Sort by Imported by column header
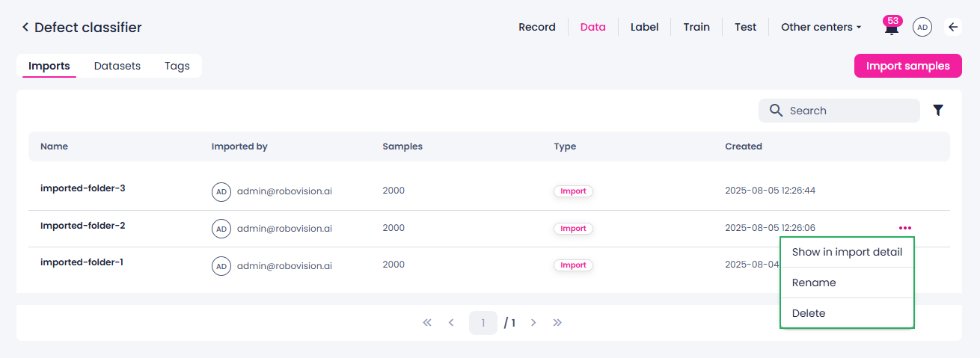980x358 pixels. pyautogui.click(x=239, y=146)
